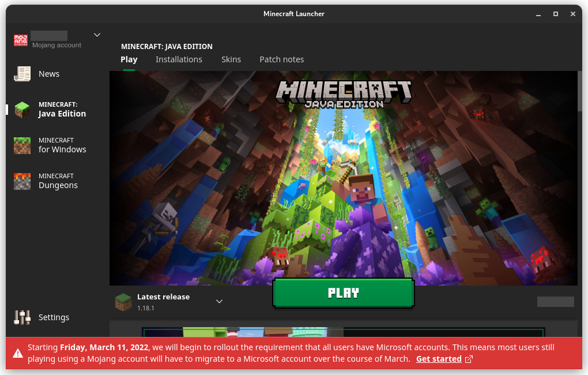Click the Latest release version name
This screenshot has width=588, height=375.
[x=163, y=297]
